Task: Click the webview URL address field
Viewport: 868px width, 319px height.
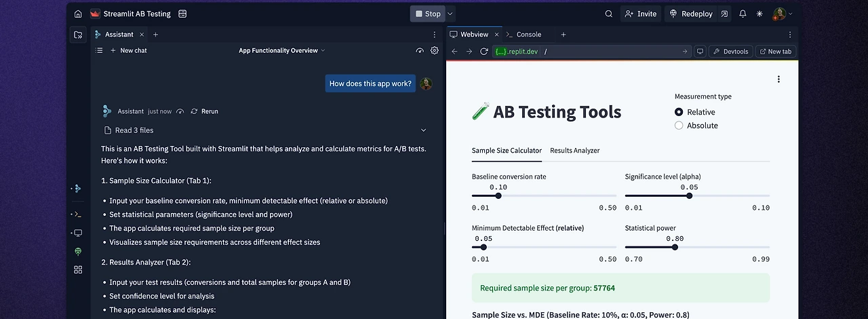Action: (x=610, y=52)
